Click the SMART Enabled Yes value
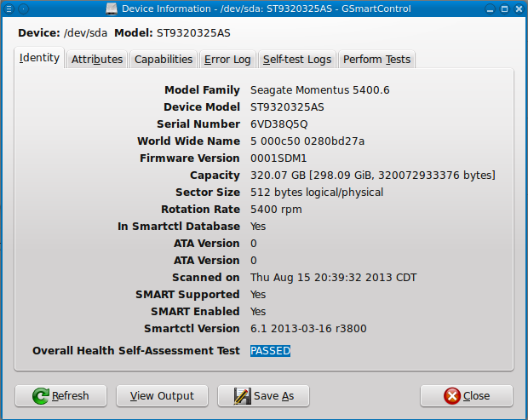Viewport: 528px width, 420px height. tap(258, 312)
